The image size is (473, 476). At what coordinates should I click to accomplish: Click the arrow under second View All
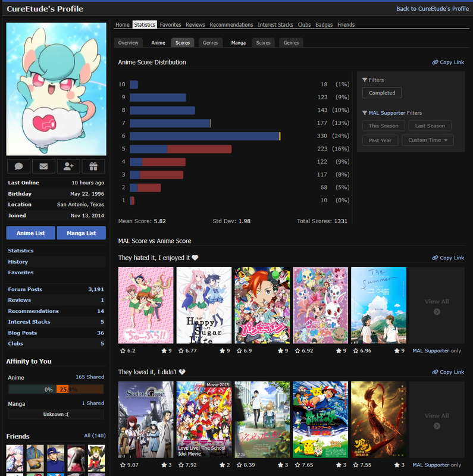[x=437, y=426]
